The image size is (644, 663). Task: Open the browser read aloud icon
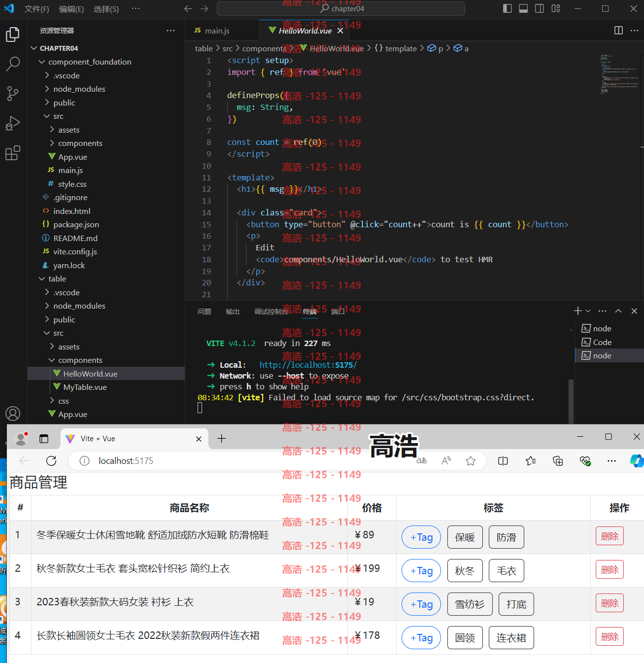tap(446, 461)
